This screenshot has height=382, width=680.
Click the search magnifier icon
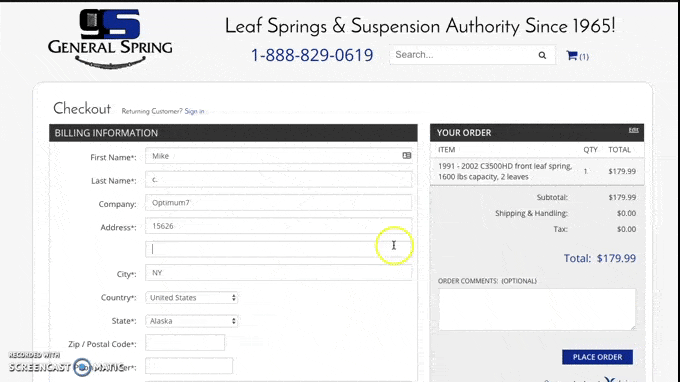click(542, 55)
